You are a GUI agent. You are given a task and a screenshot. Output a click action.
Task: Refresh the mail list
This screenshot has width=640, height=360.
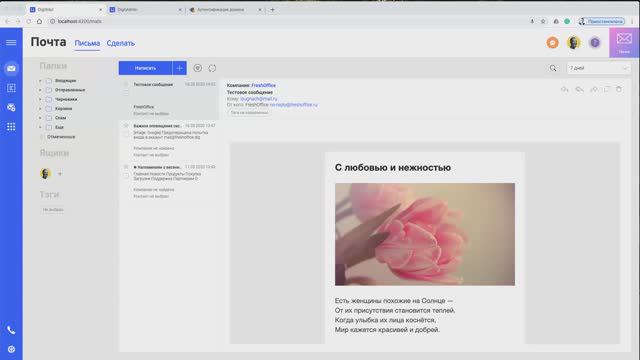click(x=212, y=68)
